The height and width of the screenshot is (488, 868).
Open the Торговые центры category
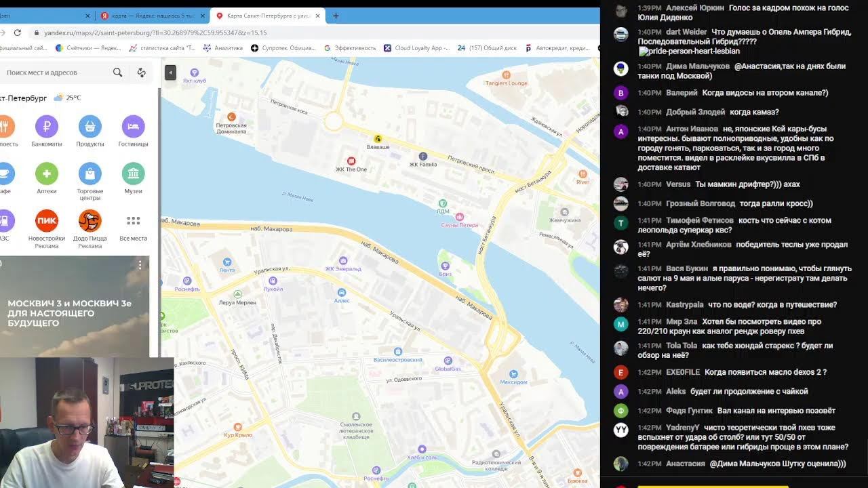tap(90, 174)
